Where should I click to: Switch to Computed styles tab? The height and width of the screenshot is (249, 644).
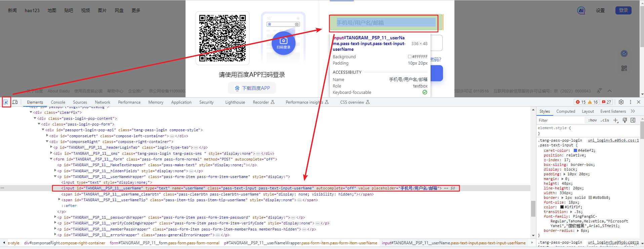pos(566,111)
